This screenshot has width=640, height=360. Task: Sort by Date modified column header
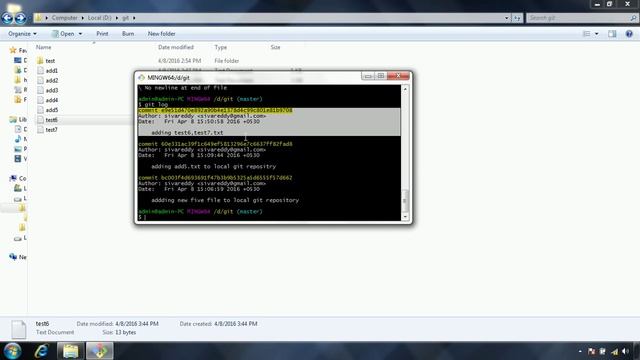coord(176,47)
